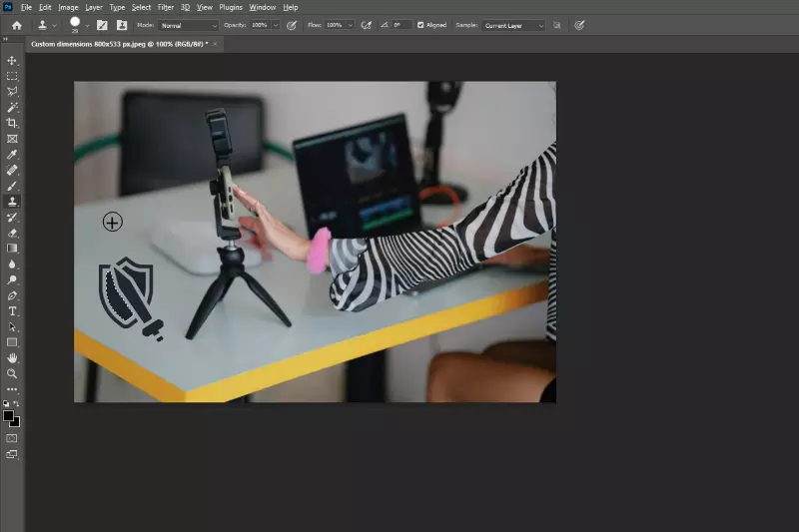Select the Crop tool
Viewport: 799px width, 532px height.
(x=12, y=123)
